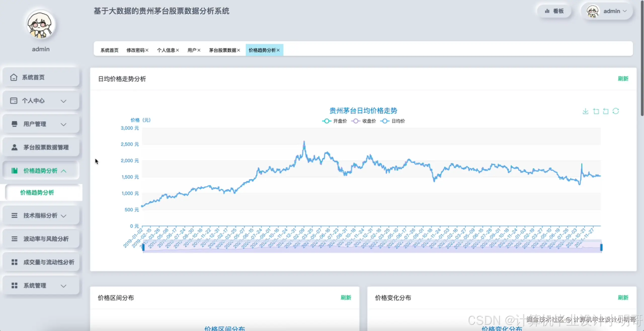Switch to the 修改密码 tab
Image resolution: width=644 pixels, height=331 pixels.
tap(135, 50)
